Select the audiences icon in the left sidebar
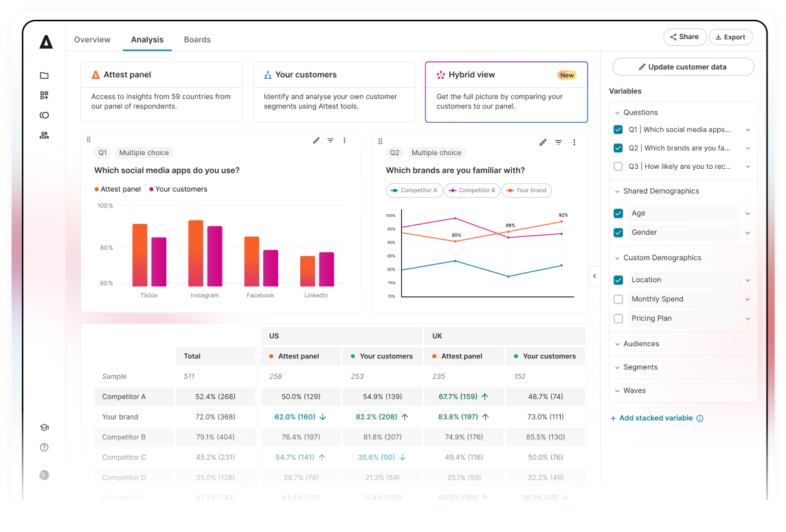Viewport: 786px width, 532px height. click(44, 135)
